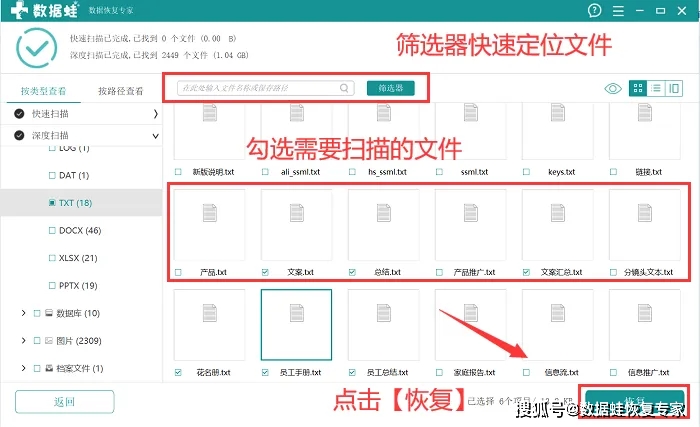This screenshot has height=427, width=700.
Task: Click the 档案文件 category icon
Action: (49, 368)
